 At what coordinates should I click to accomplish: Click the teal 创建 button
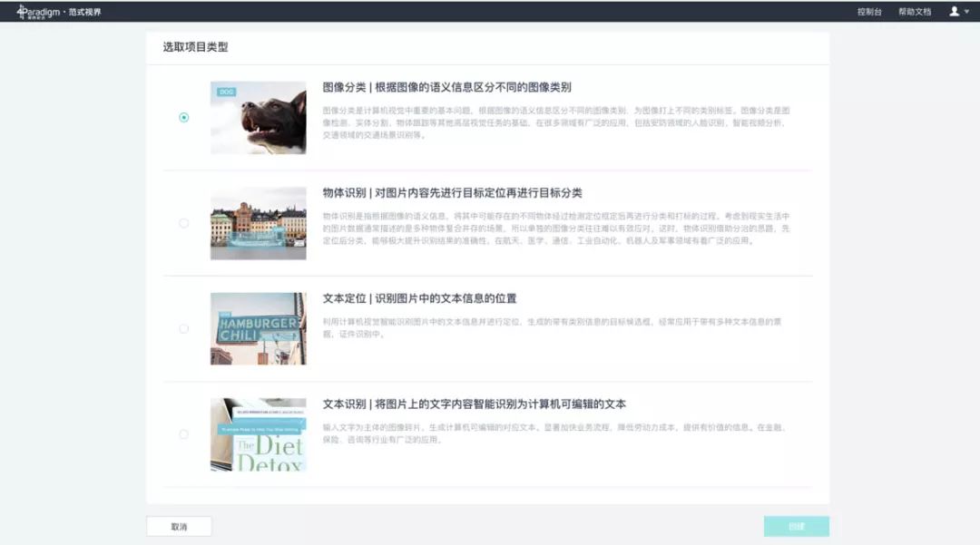pos(797,526)
